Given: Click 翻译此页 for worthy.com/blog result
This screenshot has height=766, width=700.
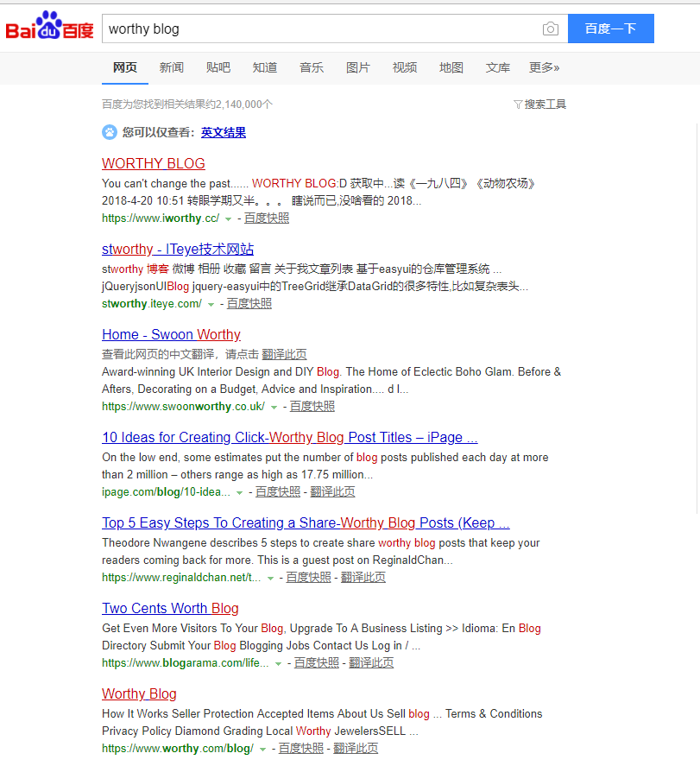Looking at the screenshot, I should coord(356,749).
